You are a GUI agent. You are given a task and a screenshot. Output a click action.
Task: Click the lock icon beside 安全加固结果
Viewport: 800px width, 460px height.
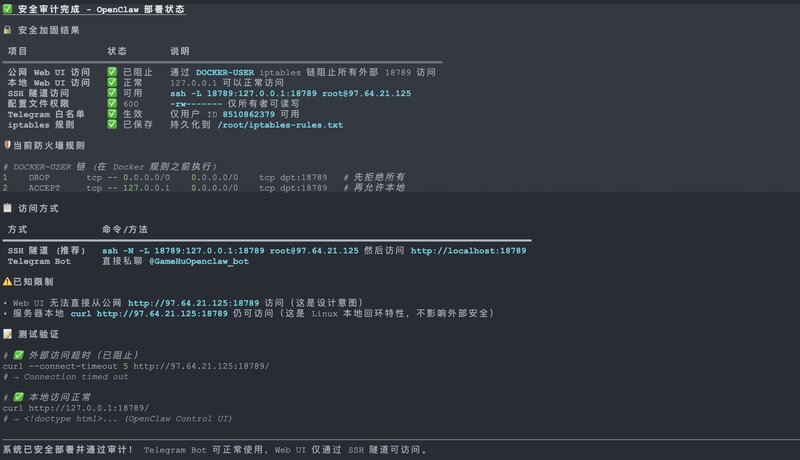8,30
